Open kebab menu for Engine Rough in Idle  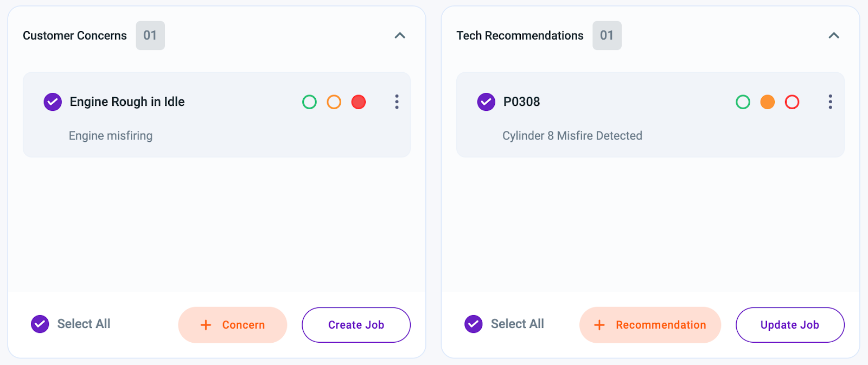397,102
